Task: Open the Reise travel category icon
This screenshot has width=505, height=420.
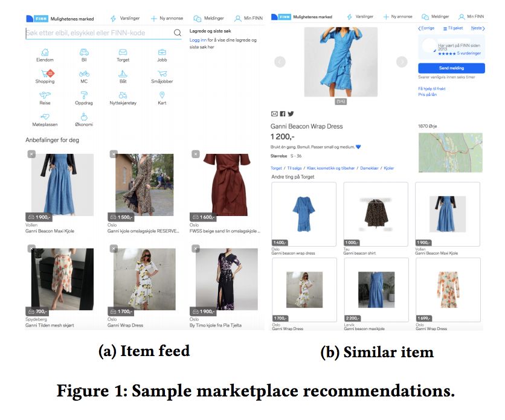Action: click(x=45, y=95)
